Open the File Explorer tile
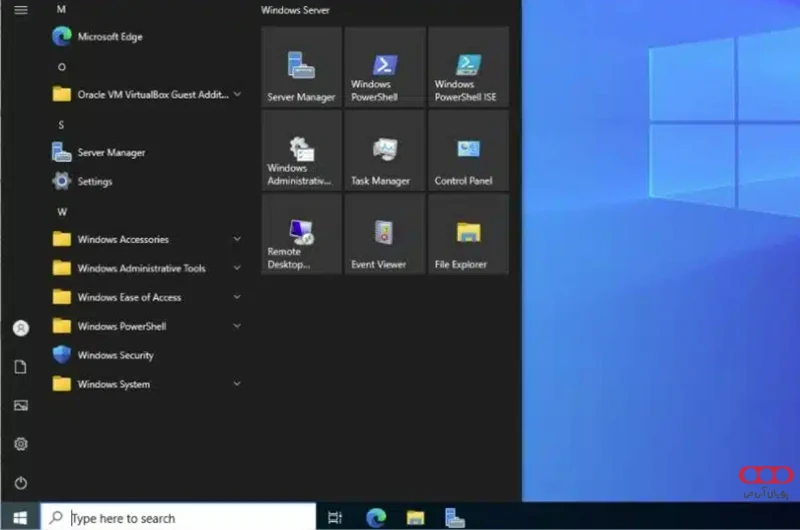The width and height of the screenshot is (800, 530). pos(468,235)
